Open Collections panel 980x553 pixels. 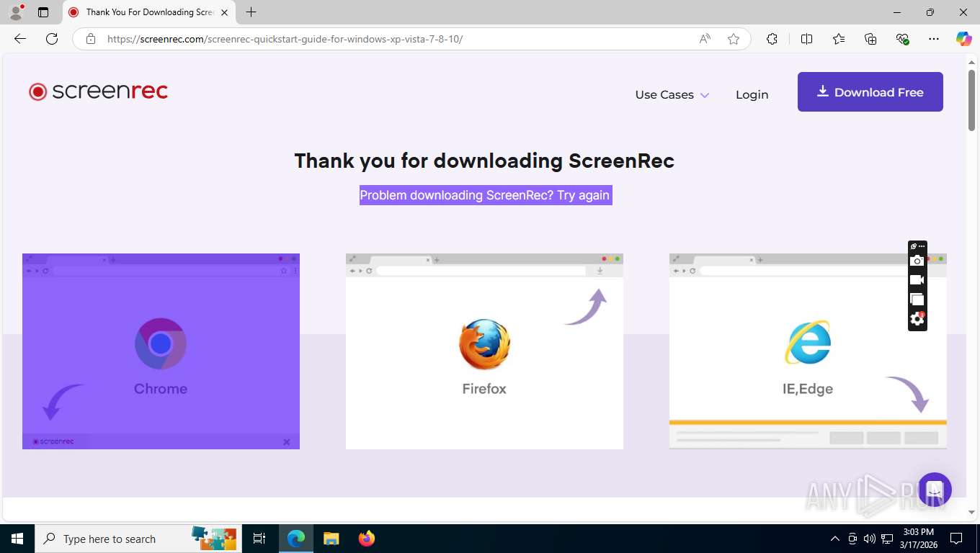coord(870,39)
